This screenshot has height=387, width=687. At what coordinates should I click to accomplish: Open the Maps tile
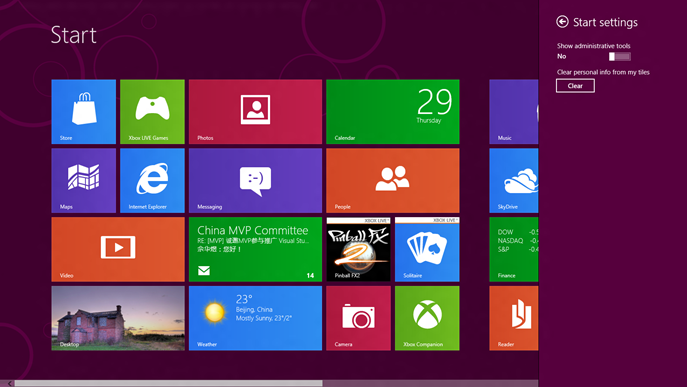[84, 181]
